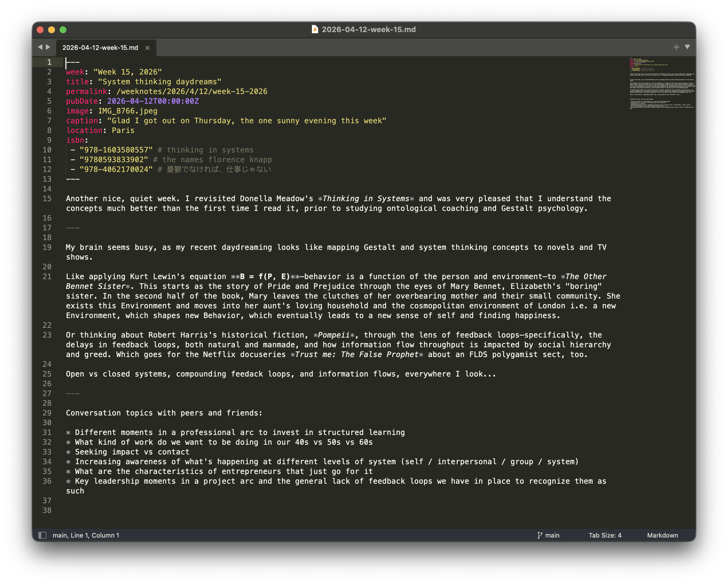This screenshot has width=728, height=584.
Task: Close the 2026-04-12-week-15.md tab
Action: click(x=147, y=48)
